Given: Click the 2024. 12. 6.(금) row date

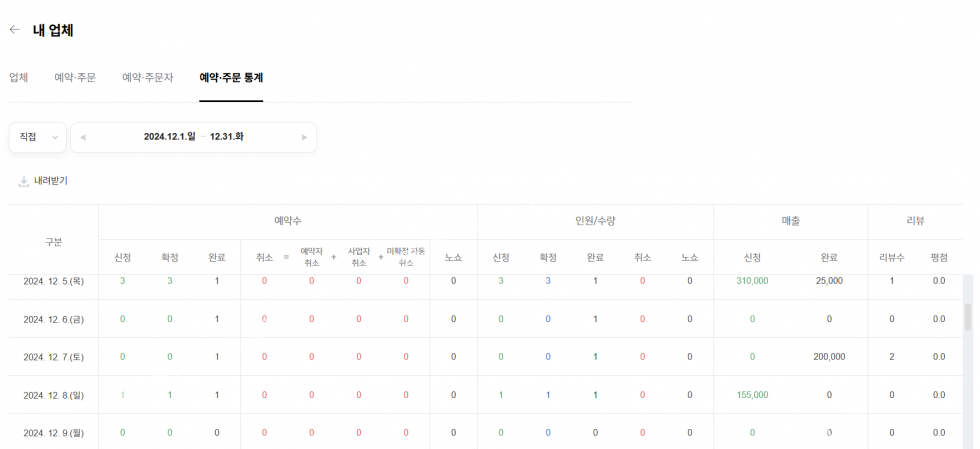Looking at the screenshot, I should pyautogui.click(x=53, y=319).
